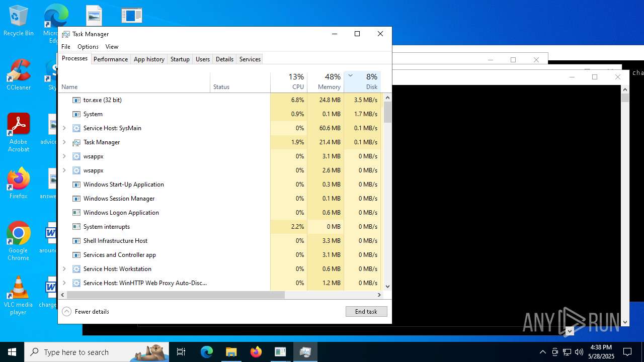Viewport: 644px width, 362px height.
Task: Open the Recycle Bin desktop icon
Action: click(x=19, y=21)
